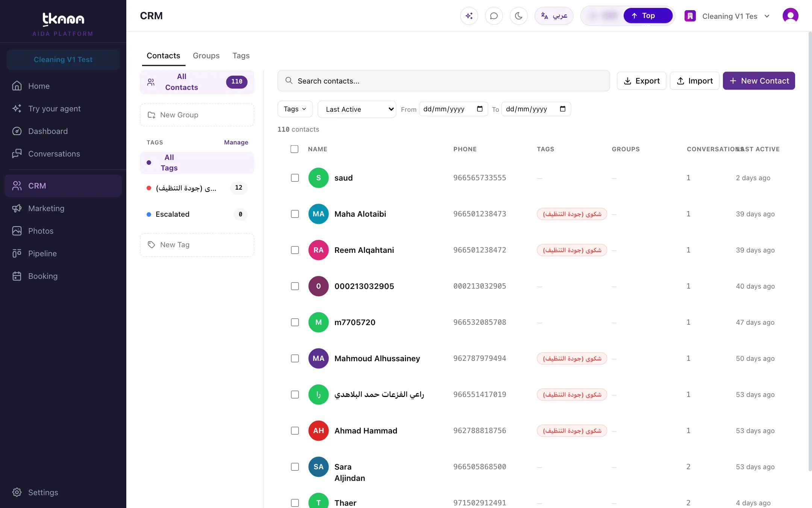This screenshot has height=508, width=812.
Task: Click the Last Active column header
Action: (757, 149)
